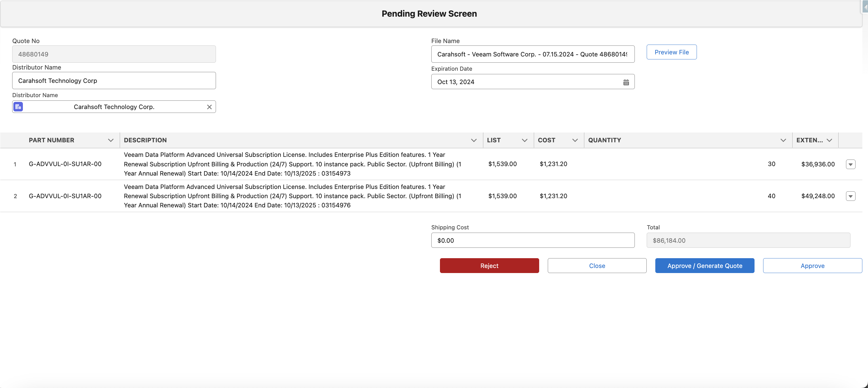The height and width of the screenshot is (388, 868).
Task: Open row actions menu for the $49,248.00 line
Action: (x=850, y=196)
